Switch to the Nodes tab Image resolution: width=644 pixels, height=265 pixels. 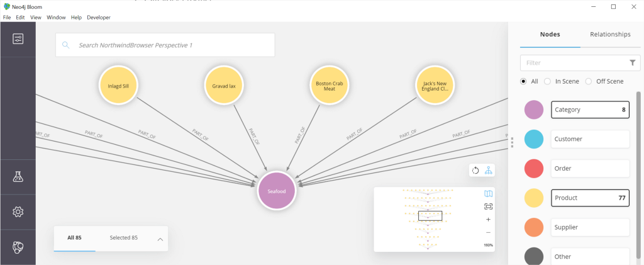[550, 35]
